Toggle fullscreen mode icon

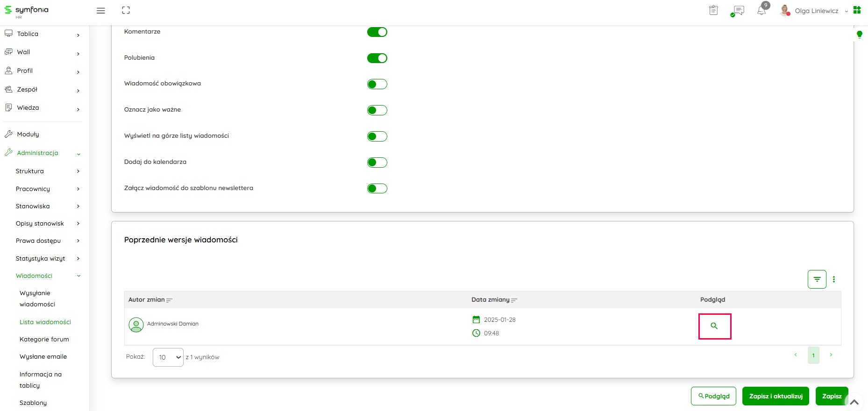126,10
